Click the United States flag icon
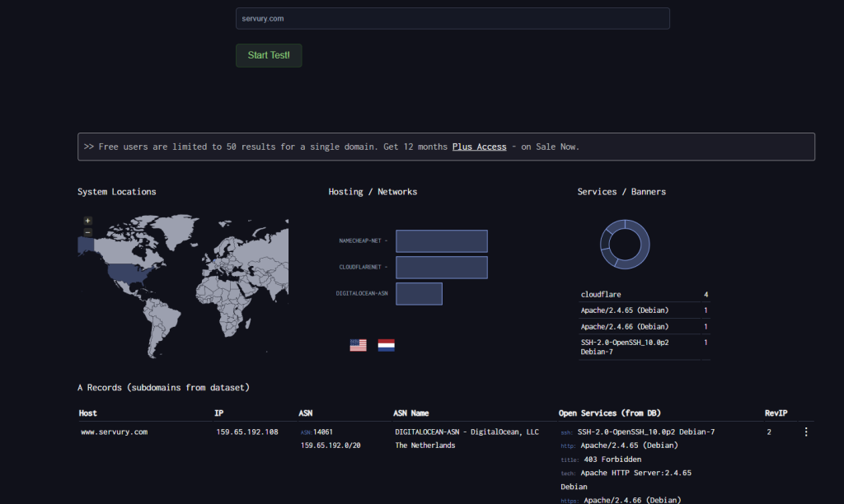844x504 pixels. pyautogui.click(x=358, y=345)
